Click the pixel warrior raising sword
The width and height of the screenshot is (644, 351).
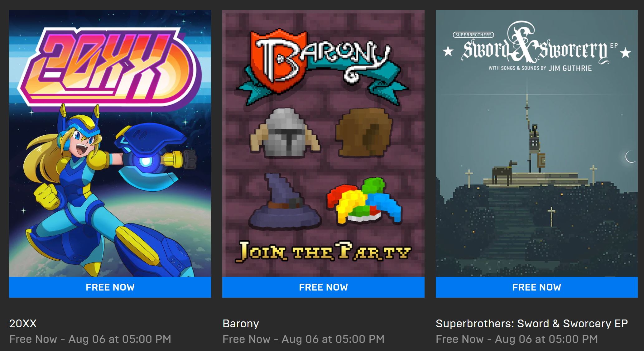[x=534, y=134]
